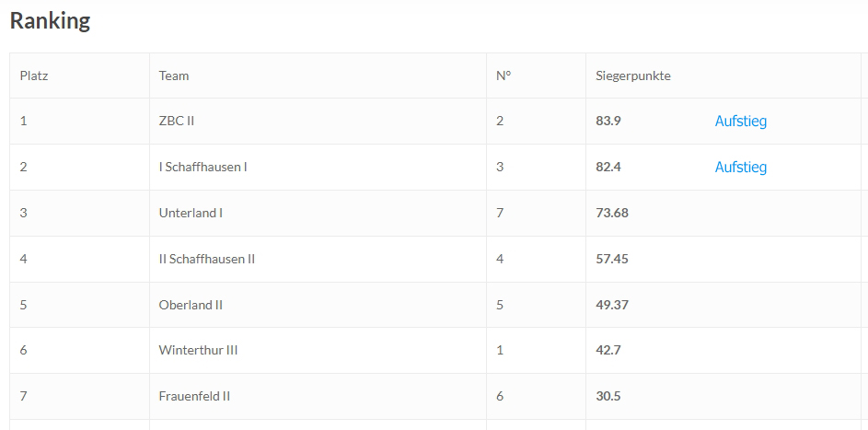Click the Siegerpunkte column header

633,76
